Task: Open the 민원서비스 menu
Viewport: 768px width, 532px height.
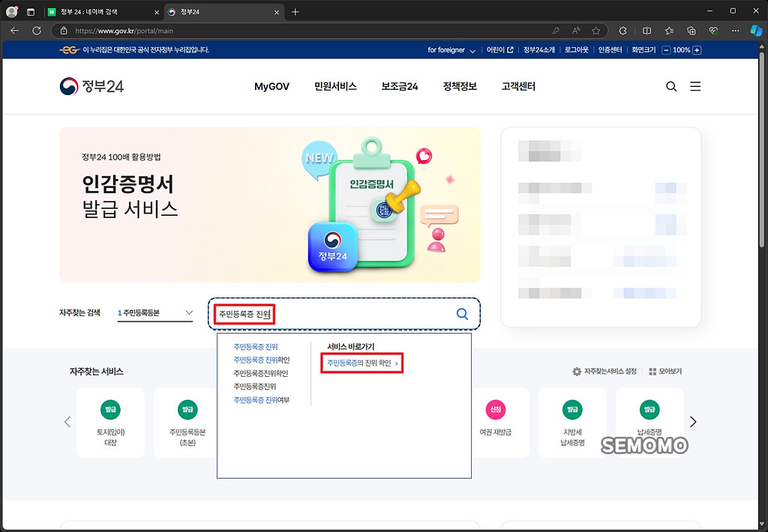Action: 335,87
